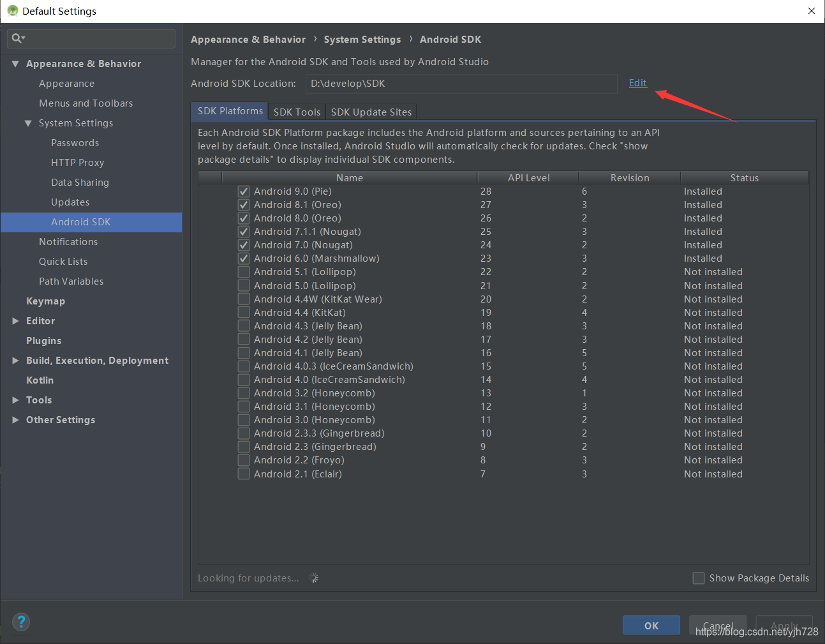The width and height of the screenshot is (825, 644).
Task: Collapse the System Settings tree arrow
Action: tap(28, 123)
